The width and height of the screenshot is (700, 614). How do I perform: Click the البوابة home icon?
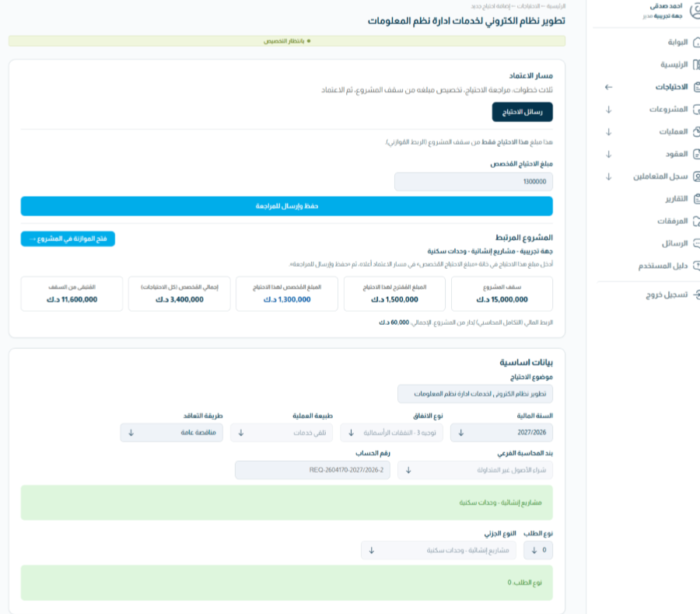696,43
